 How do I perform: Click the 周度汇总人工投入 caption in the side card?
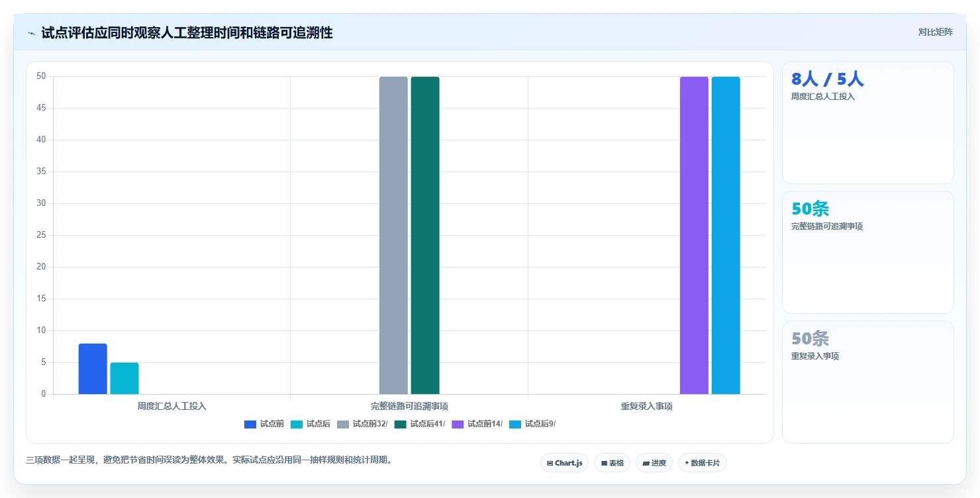pos(823,97)
